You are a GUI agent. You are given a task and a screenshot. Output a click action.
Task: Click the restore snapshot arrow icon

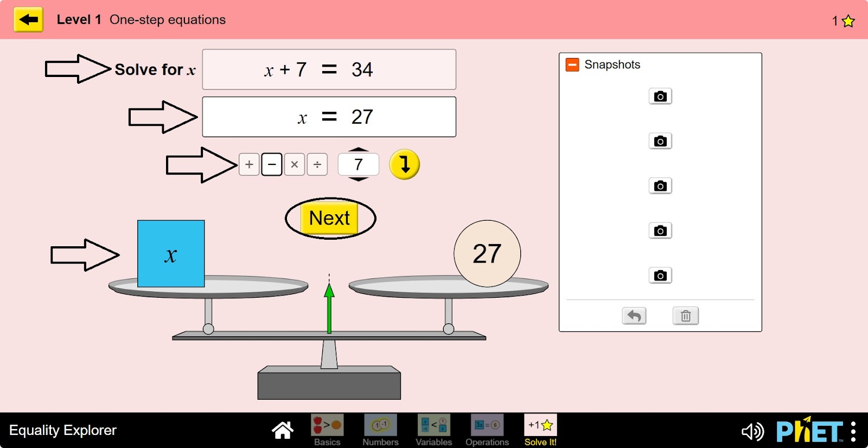pyautogui.click(x=634, y=316)
